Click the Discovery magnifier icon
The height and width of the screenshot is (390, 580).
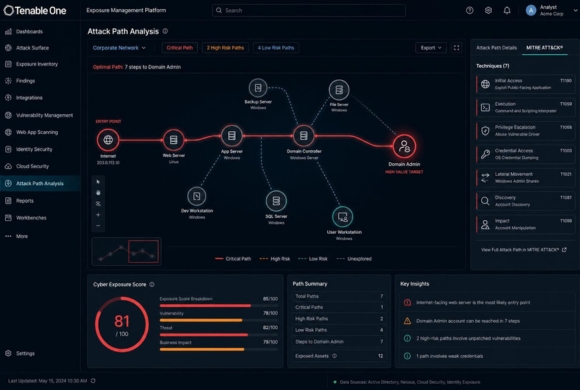[485, 201]
